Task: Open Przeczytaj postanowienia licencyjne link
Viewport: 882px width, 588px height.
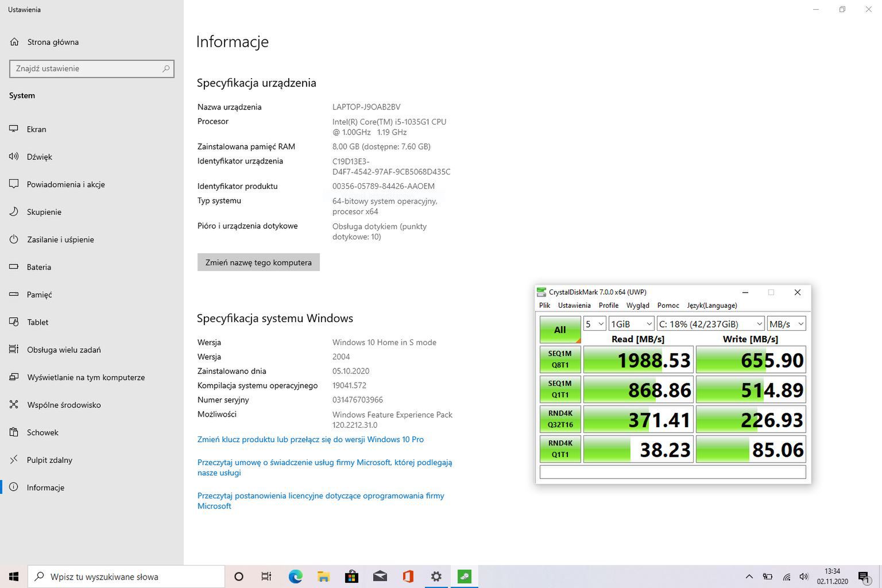Action: tap(321, 501)
